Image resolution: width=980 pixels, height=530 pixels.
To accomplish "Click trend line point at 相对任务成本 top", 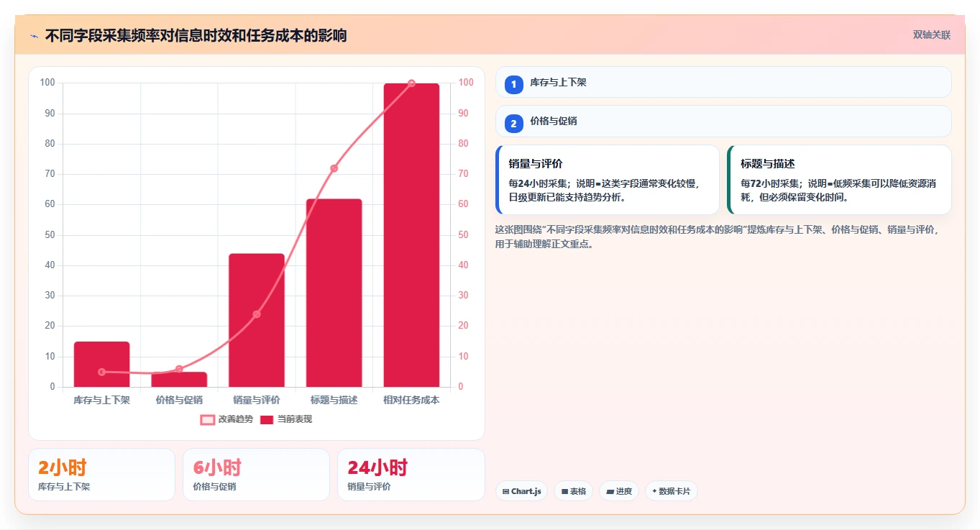I will pos(411,83).
